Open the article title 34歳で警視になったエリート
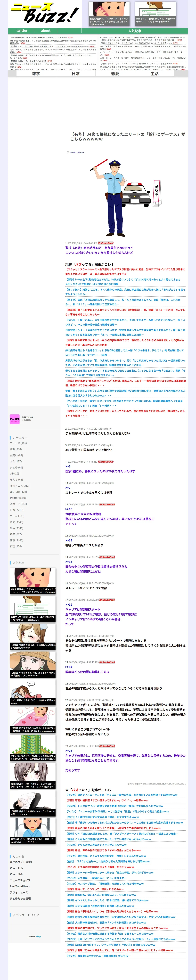 click(x=128, y=137)
